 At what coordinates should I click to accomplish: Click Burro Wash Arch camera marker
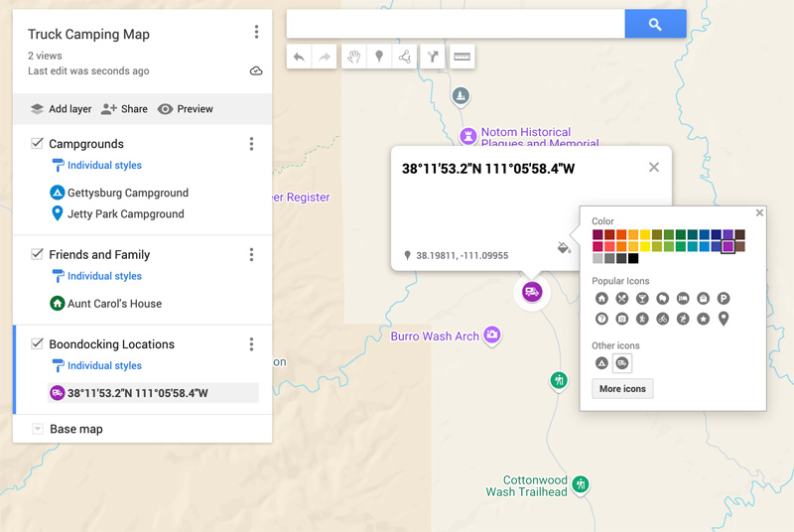click(x=491, y=335)
